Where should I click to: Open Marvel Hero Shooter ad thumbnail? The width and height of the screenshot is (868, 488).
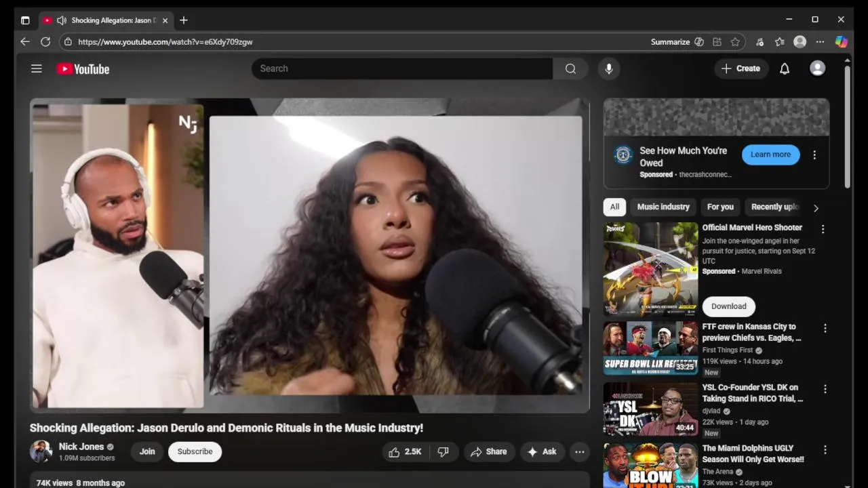pyautogui.click(x=651, y=269)
